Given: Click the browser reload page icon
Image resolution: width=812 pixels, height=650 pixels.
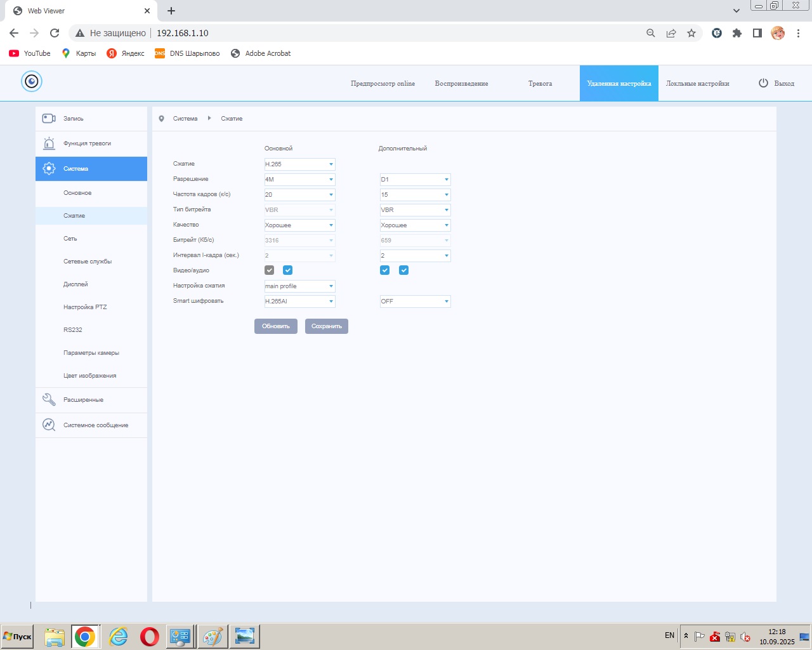Looking at the screenshot, I should click(x=55, y=33).
